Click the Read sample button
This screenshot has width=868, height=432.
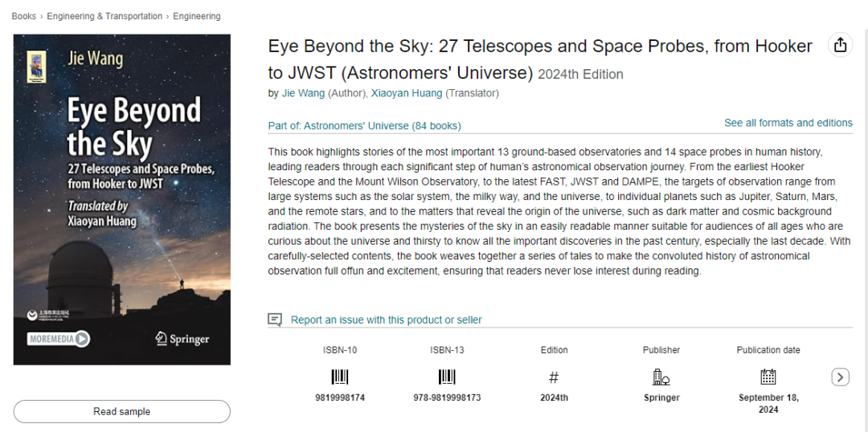122,412
